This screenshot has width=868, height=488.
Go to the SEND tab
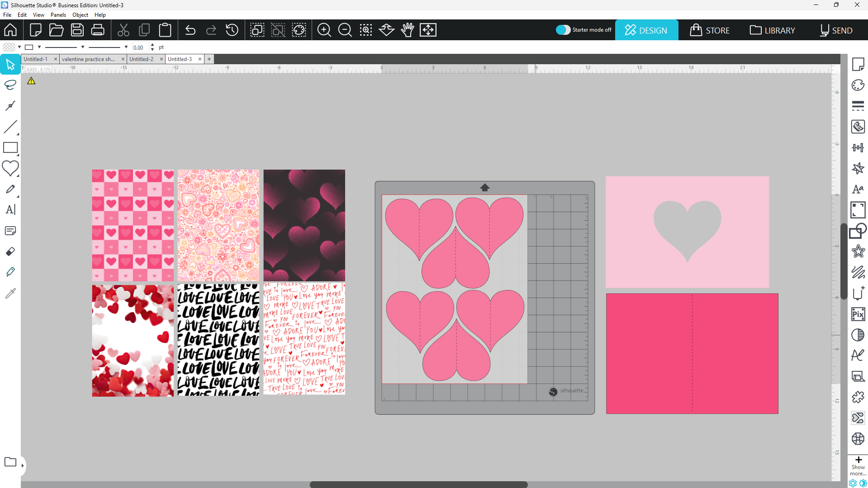point(836,30)
